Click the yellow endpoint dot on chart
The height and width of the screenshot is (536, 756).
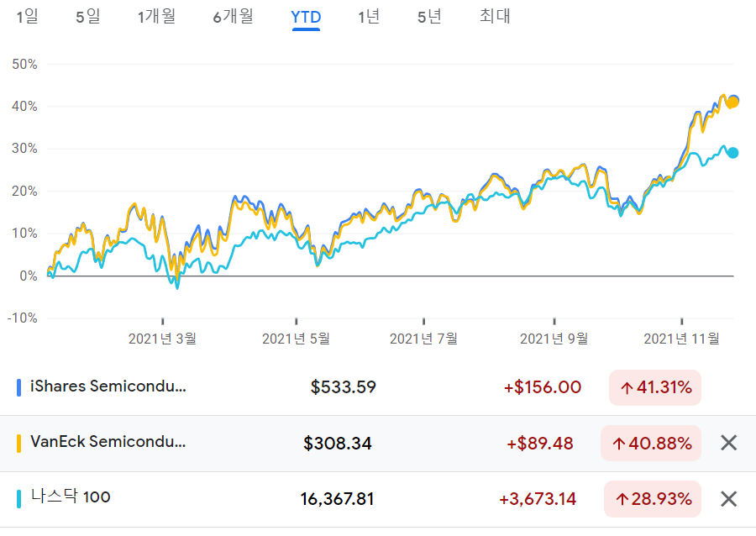point(732,102)
